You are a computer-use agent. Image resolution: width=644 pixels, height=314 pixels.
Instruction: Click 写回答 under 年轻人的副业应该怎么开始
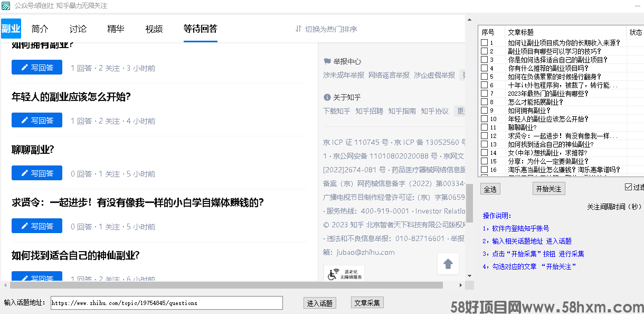click(37, 121)
